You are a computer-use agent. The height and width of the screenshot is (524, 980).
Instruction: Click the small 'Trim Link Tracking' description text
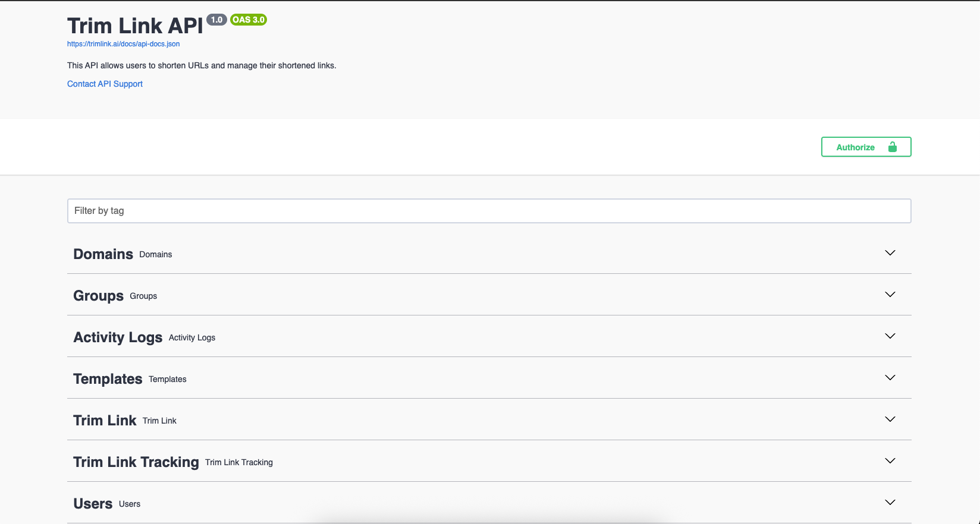[x=239, y=462]
